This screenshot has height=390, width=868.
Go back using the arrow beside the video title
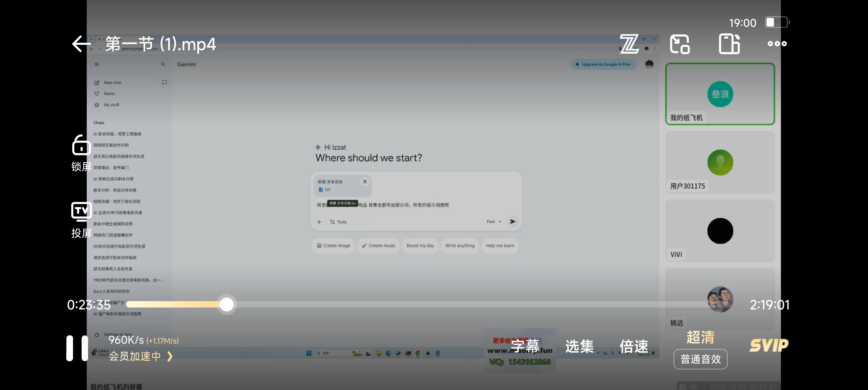[81, 44]
